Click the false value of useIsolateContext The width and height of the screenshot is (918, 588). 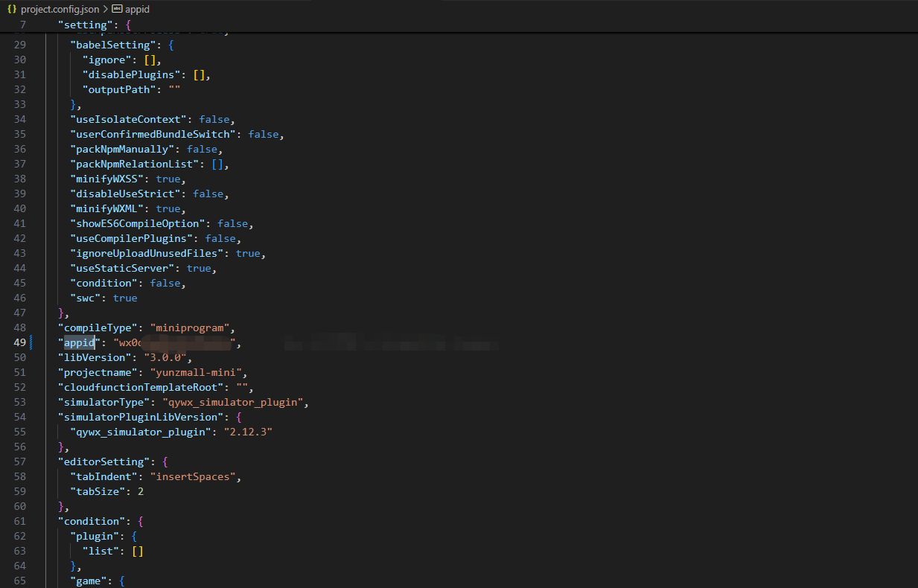(x=215, y=119)
